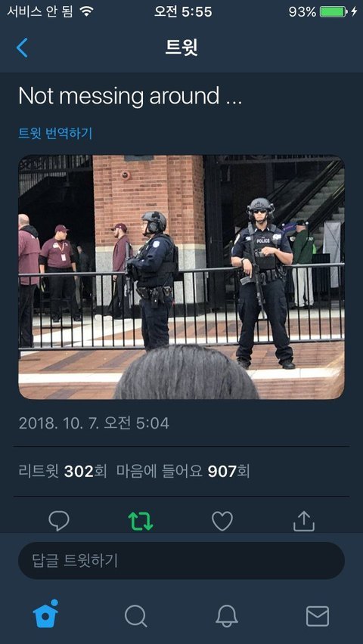The width and height of the screenshot is (363, 644).
Task: Tap the 2018. 10. 7. timestamp
Action: click(x=94, y=423)
